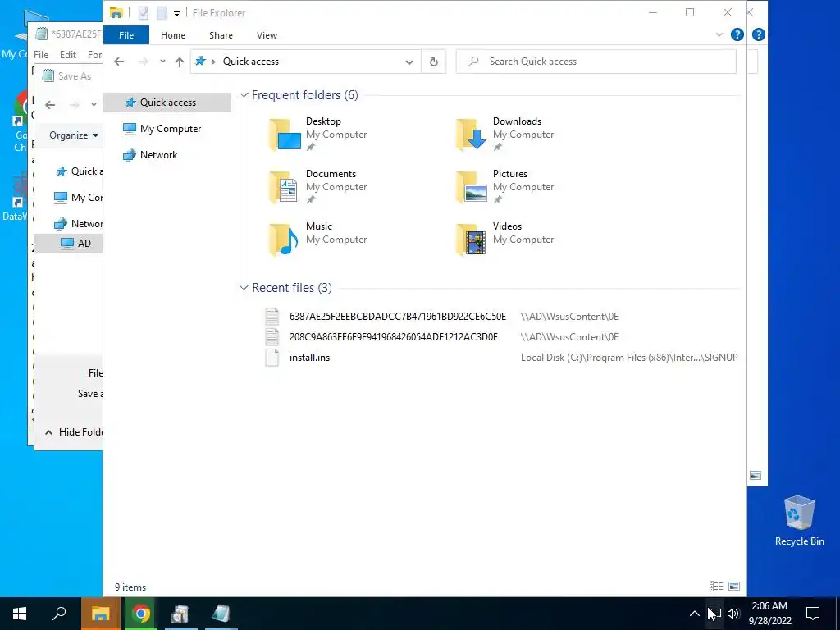Open Notepad's File menu
Image resolution: width=840 pixels, height=630 pixels.
(x=41, y=55)
